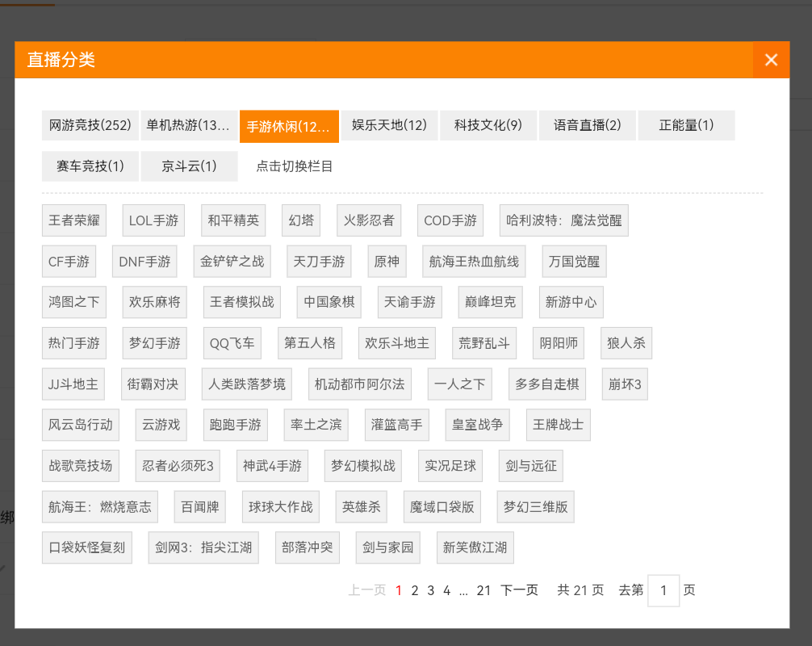The height and width of the screenshot is (646, 812).
Task: Select the 哈利波特：魔法觉醒 category
Action: click(563, 220)
